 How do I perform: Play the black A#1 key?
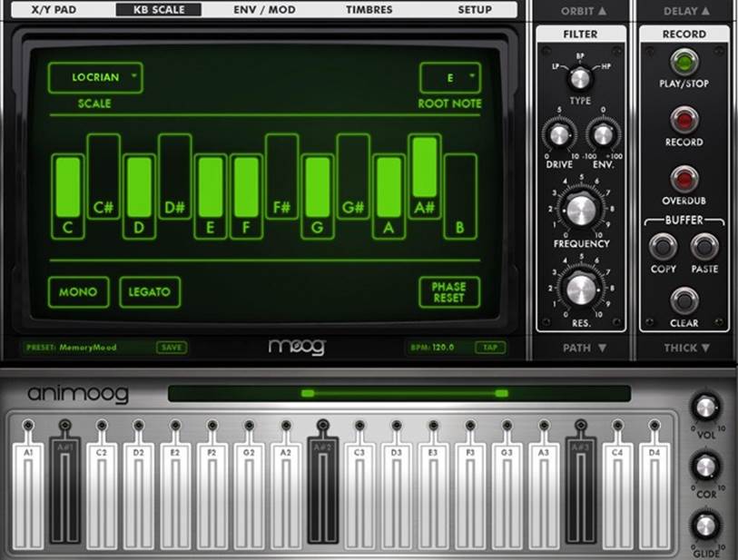pos(65,489)
